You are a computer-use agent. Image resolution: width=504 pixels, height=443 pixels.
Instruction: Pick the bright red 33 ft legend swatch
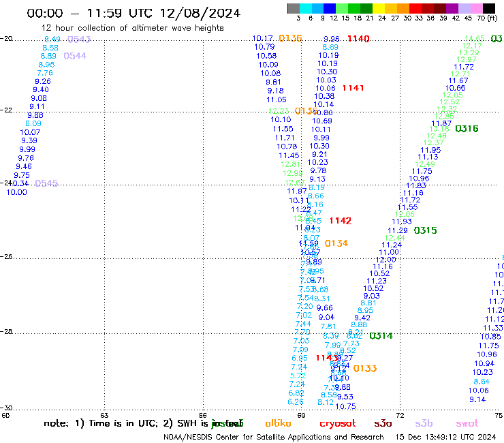[x=415, y=8]
